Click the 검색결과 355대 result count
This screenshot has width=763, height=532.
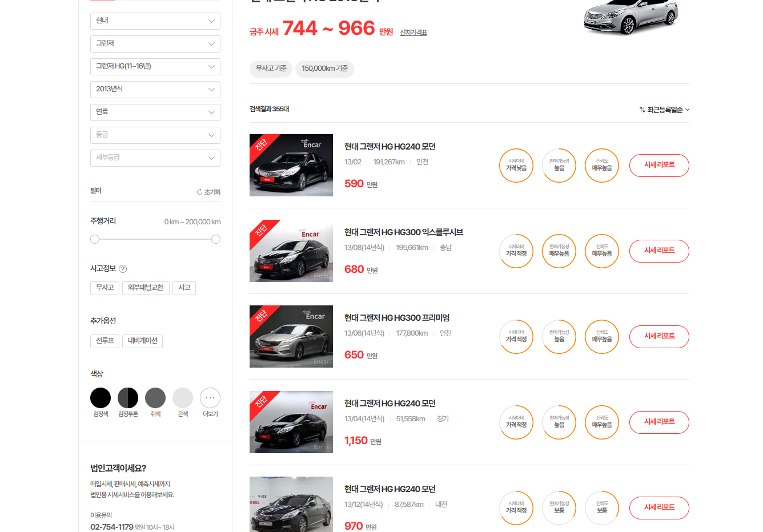click(x=269, y=109)
